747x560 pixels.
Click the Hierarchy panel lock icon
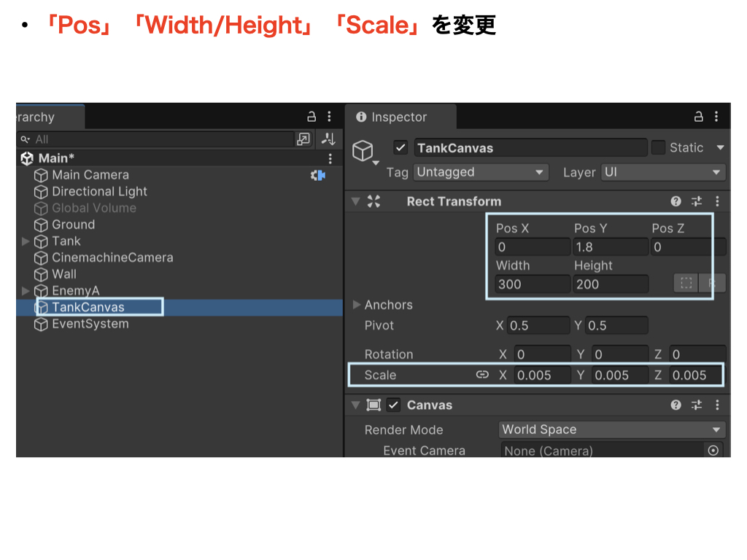(x=311, y=117)
